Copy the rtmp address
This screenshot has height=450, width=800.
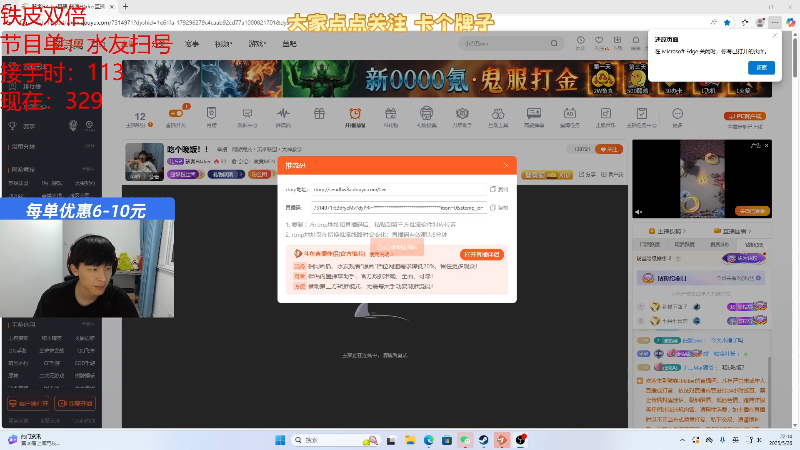point(499,189)
